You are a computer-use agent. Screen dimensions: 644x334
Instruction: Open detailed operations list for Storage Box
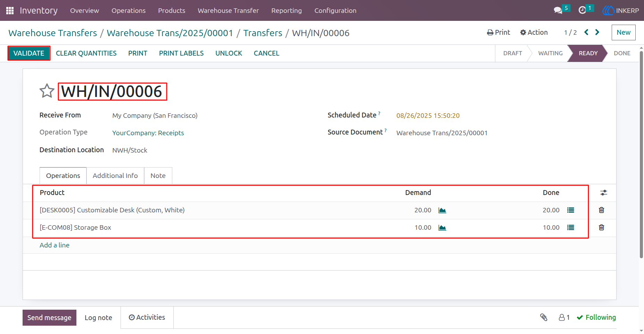pyautogui.click(x=571, y=228)
